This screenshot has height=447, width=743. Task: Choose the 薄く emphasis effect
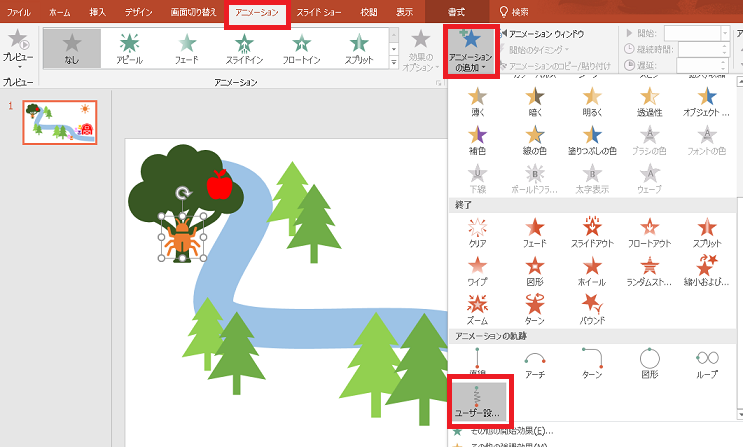(x=477, y=102)
